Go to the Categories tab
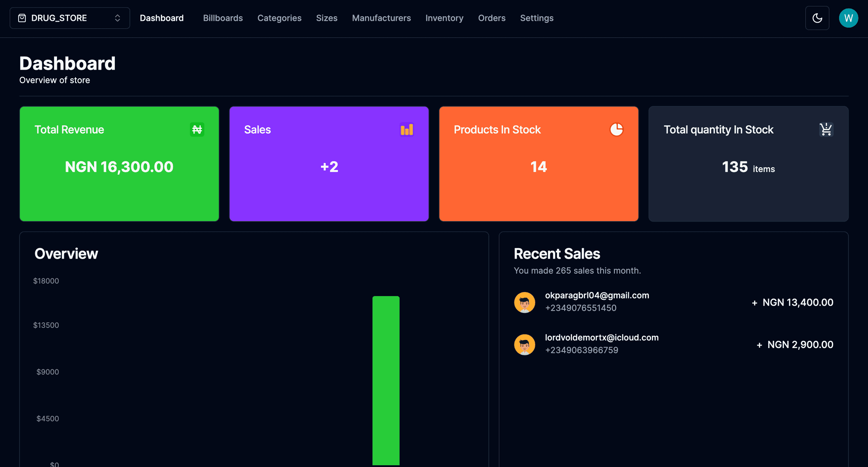Screen dimensions: 868x467 click(279, 18)
